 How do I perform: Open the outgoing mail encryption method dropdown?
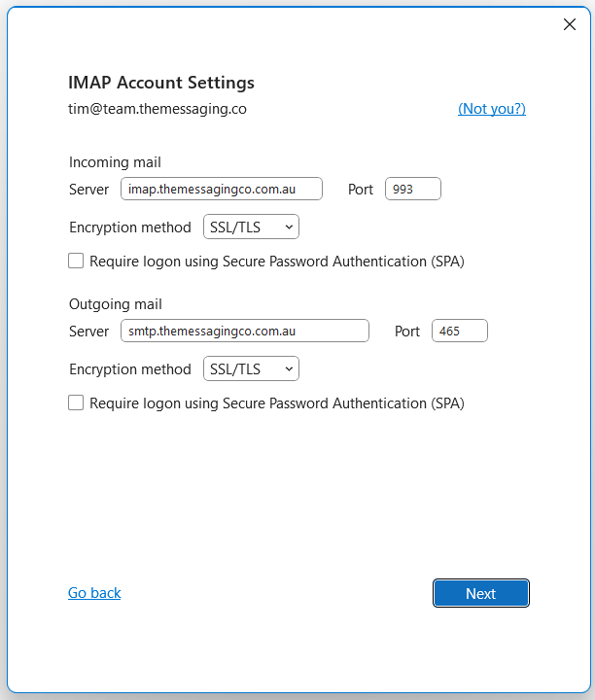pos(251,368)
